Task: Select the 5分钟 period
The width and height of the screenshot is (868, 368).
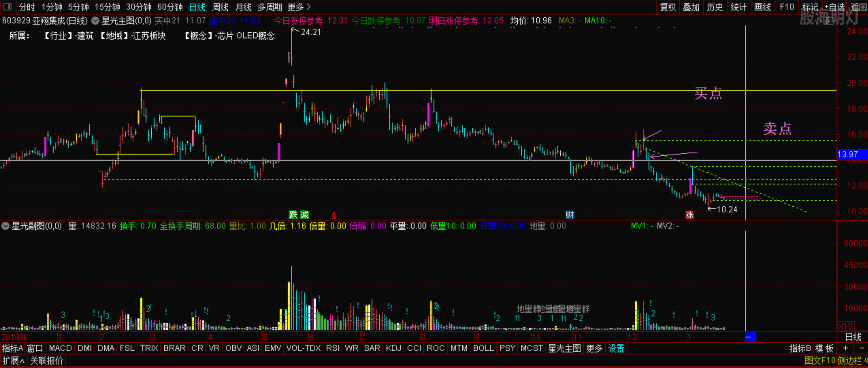Action: [78, 7]
